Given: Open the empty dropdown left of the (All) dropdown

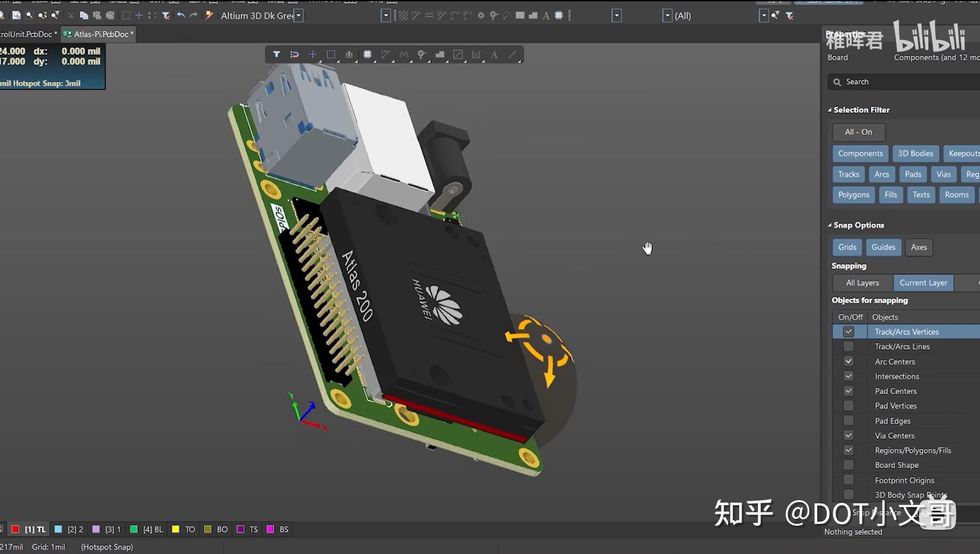Looking at the screenshot, I should pos(617,16).
